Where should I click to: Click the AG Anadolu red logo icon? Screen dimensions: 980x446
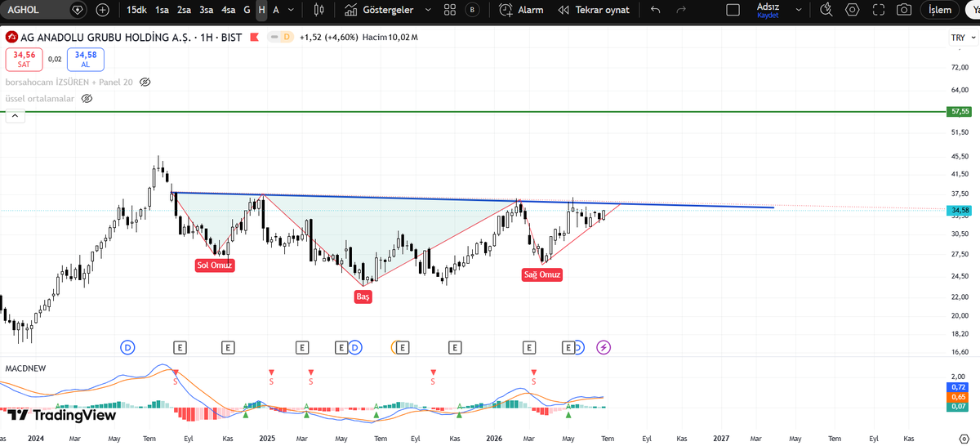[x=11, y=38]
